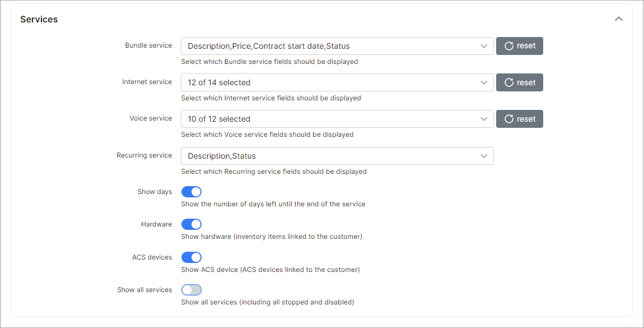Click the circular arrow icon on Bundle service reset
This screenshot has height=328, width=644.
pos(509,46)
